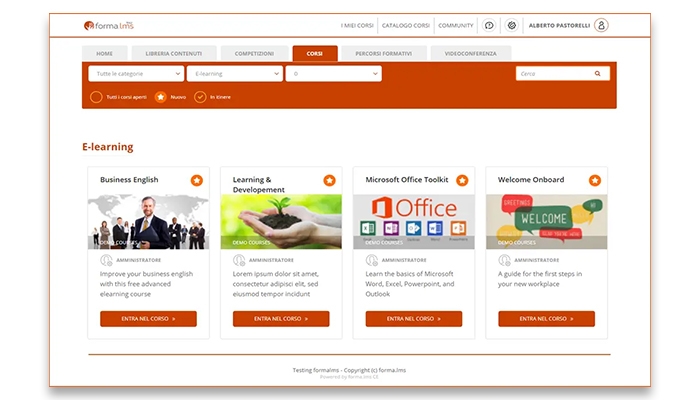Click the ALBERTO PASTORELLI user name
700x400 pixels.
[x=559, y=25]
